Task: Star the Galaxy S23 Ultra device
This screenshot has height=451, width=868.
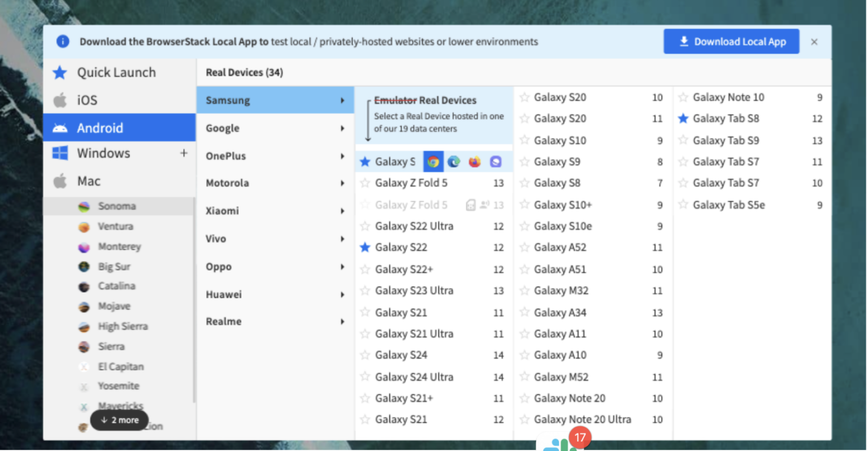Action: click(365, 290)
